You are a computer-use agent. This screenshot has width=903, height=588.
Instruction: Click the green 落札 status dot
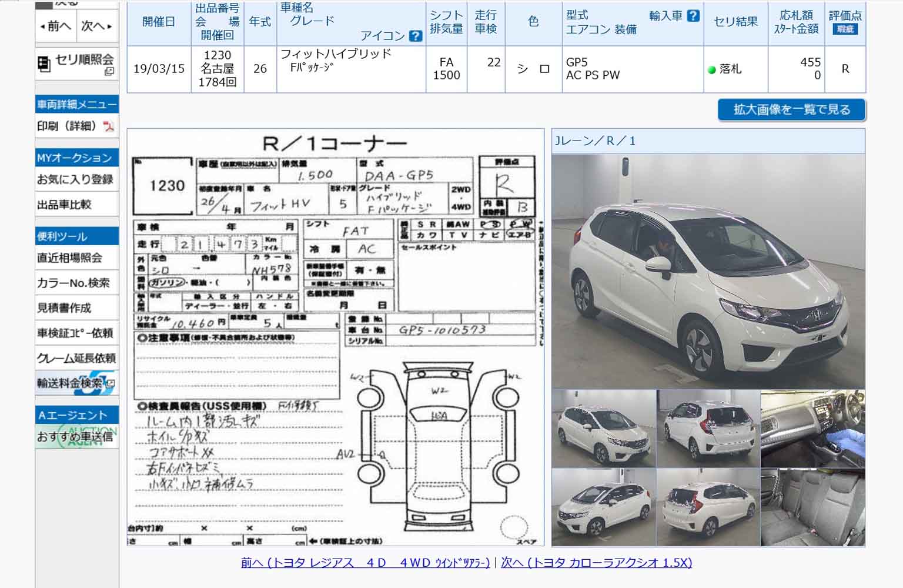pyautogui.click(x=712, y=69)
